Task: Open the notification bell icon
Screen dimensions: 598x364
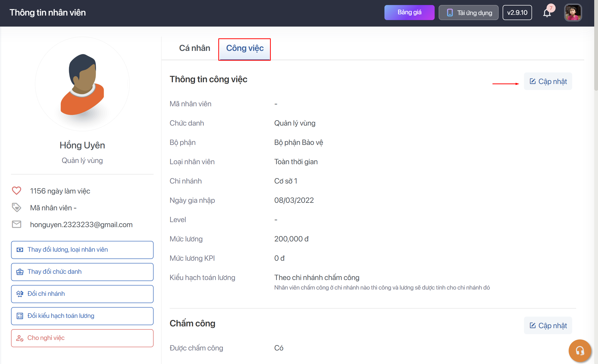Action: (x=547, y=13)
